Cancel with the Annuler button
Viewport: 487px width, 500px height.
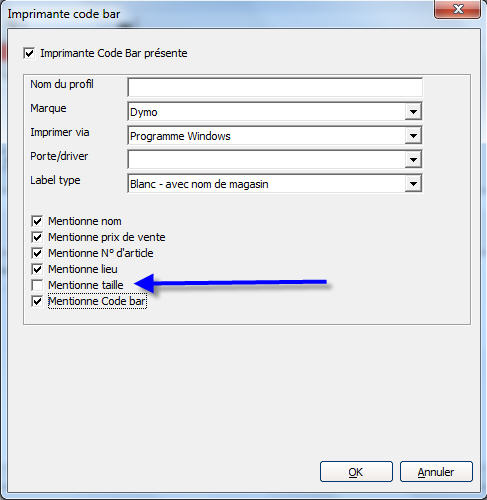[436, 472]
